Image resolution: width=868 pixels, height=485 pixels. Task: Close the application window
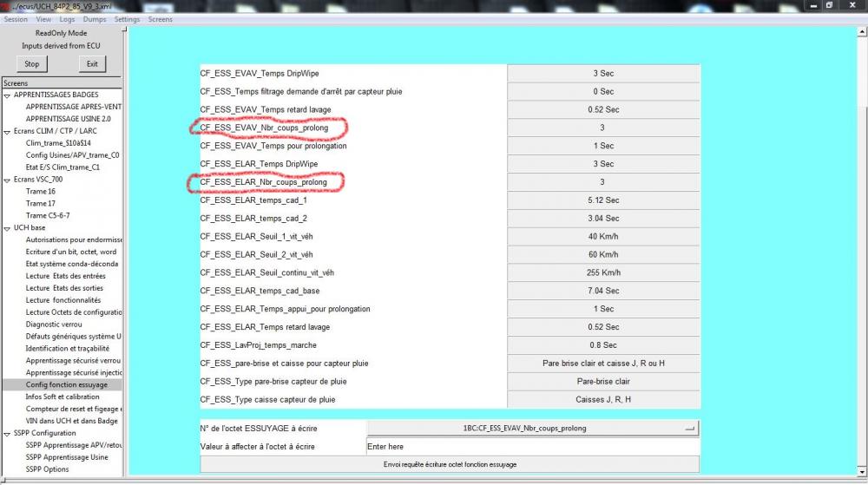tap(852, 5)
